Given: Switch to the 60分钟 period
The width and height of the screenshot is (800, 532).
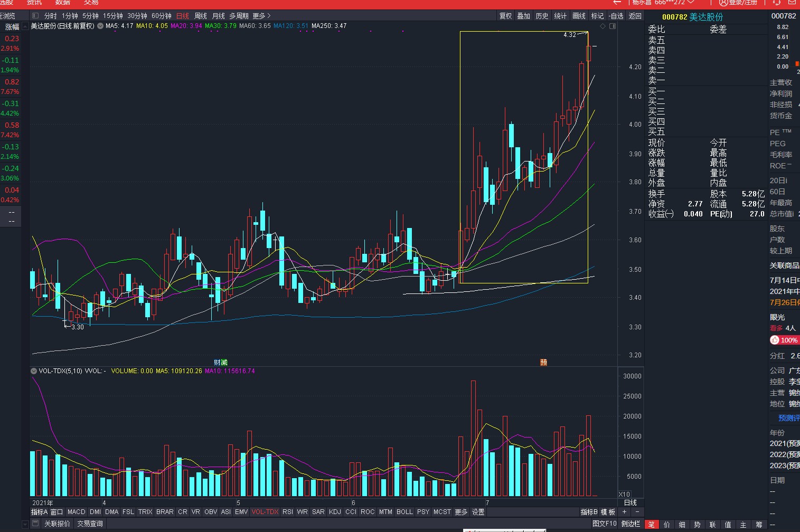Looking at the screenshot, I should [161, 16].
